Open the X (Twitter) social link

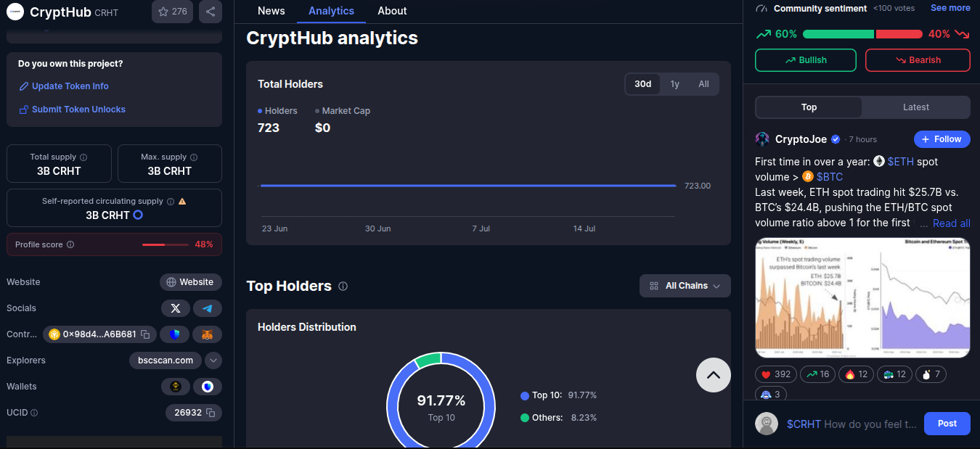pos(176,308)
